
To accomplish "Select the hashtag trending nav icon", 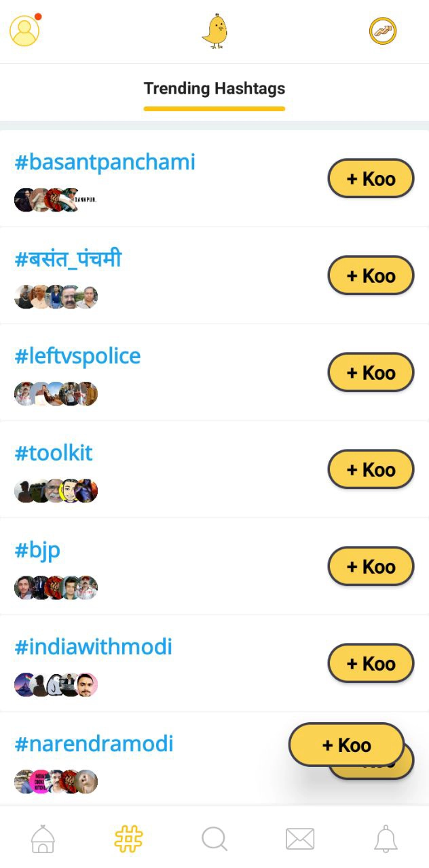I will 128,839.
